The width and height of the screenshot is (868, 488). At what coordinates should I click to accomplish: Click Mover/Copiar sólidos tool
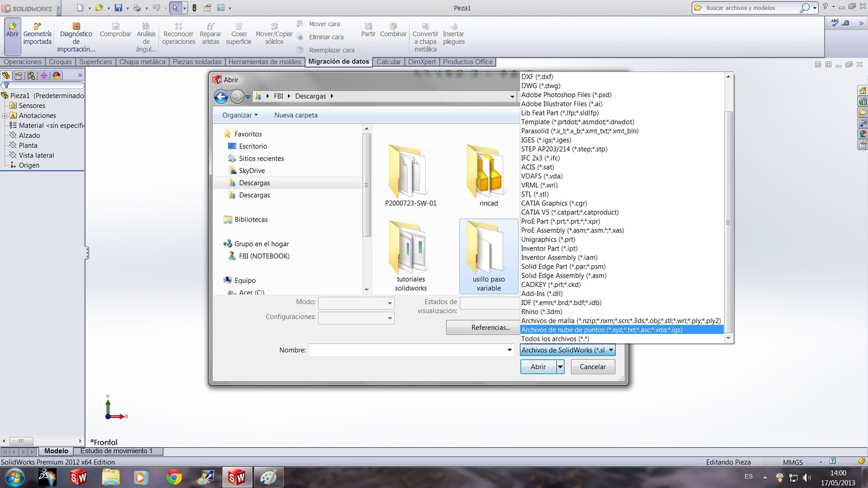[x=274, y=34]
